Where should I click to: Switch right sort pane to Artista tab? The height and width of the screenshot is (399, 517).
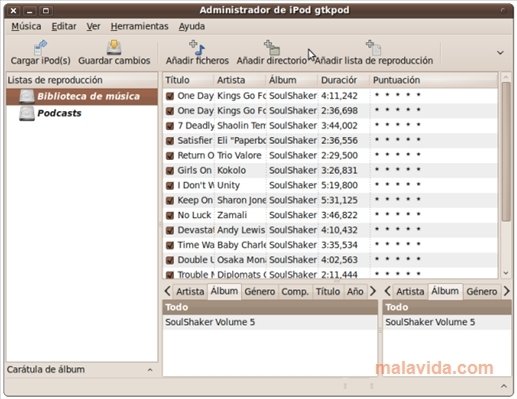(x=410, y=292)
